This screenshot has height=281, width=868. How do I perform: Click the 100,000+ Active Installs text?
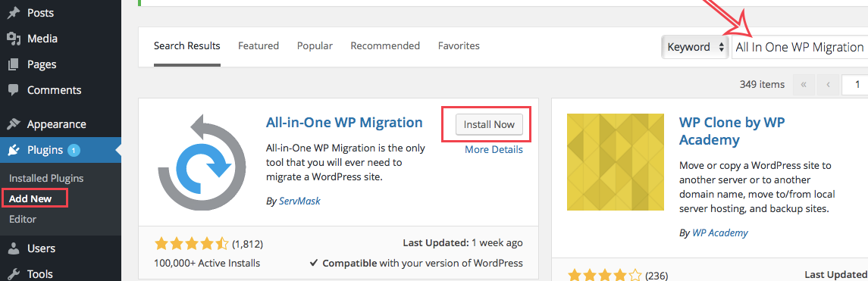coord(208,263)
